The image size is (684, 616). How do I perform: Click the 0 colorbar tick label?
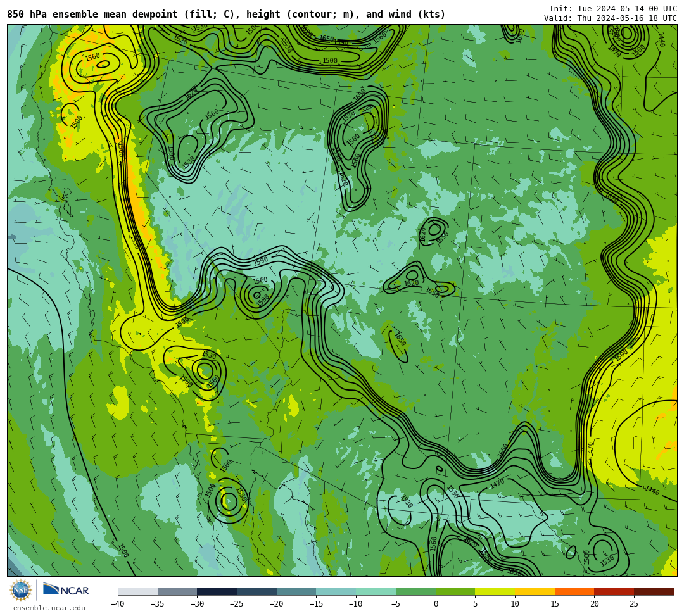coord(436,604)
